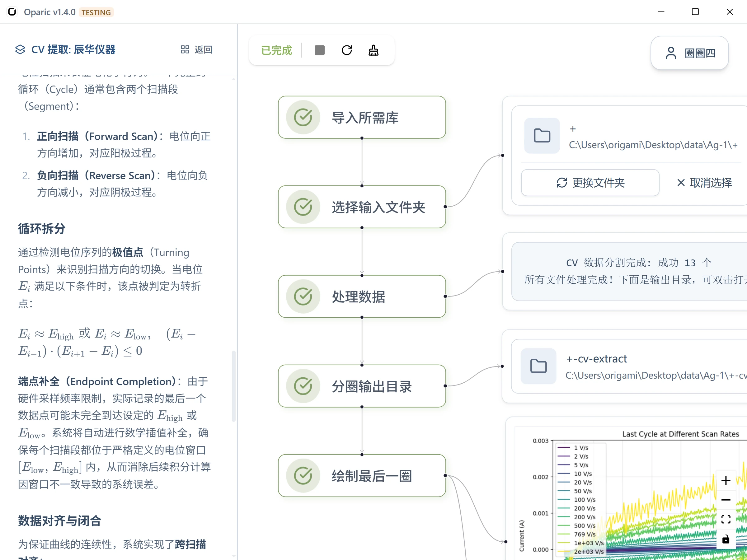Click the input folder icon for Ag-1\+

coord(542,136)
